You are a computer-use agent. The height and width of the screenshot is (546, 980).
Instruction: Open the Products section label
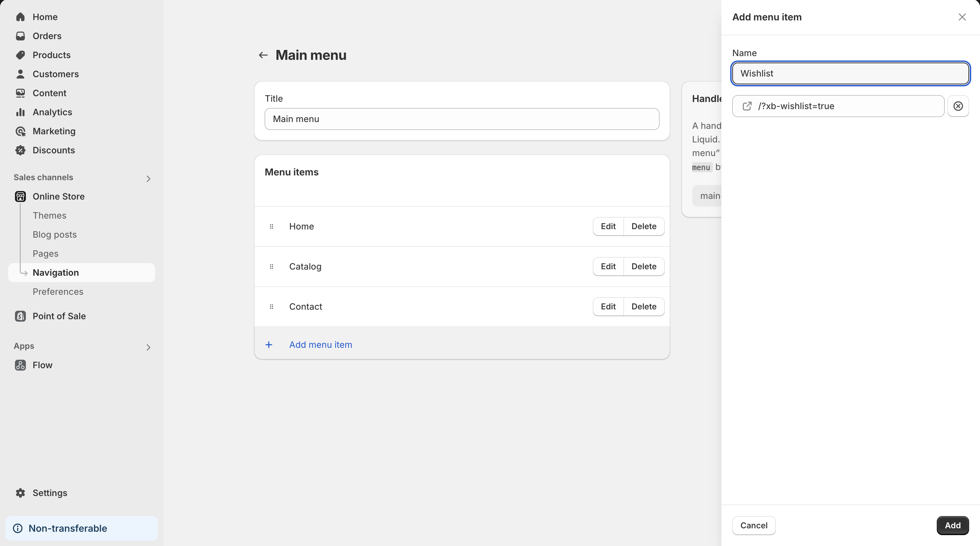[52, 55]
